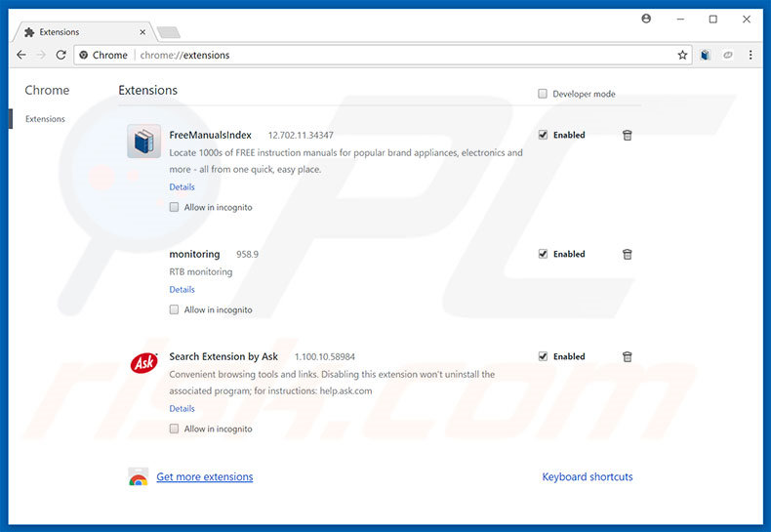
Task: Uncheck Enabled for FreeManualsIndex
Action: (543, 135)
